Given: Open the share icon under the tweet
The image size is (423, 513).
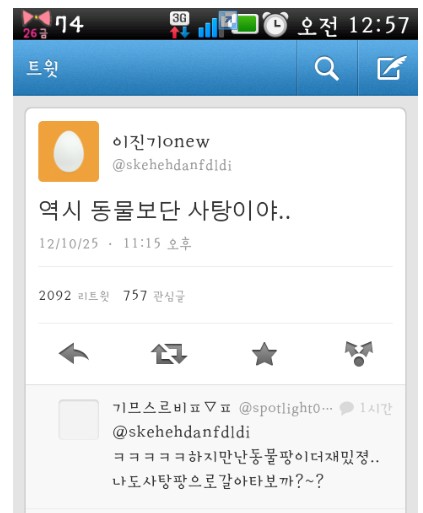Looking at the screenshot, I should click(359, 354).
